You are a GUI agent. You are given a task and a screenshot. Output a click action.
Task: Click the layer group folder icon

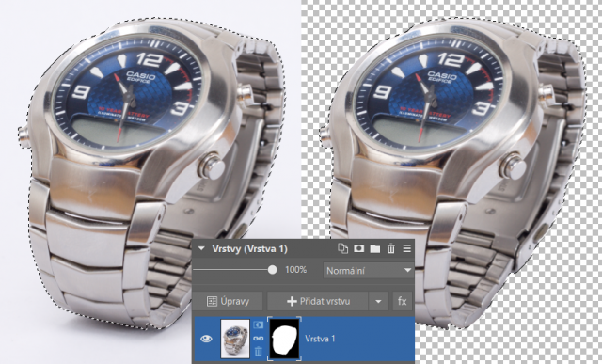pos(374,249)
